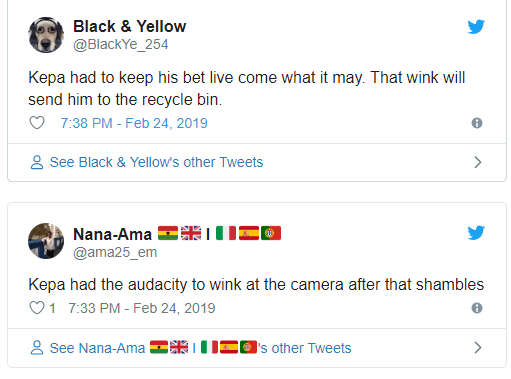Image resolution: width=511 pixels, height=379 pixels.
Task: Like the tweet about the recycle bin
Action: click(37, 123)
